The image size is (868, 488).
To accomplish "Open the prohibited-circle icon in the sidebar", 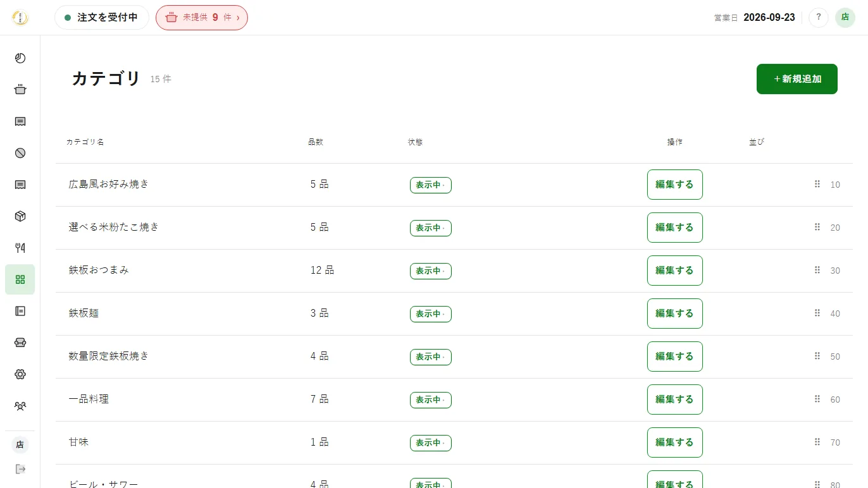I will pos(20,153).
